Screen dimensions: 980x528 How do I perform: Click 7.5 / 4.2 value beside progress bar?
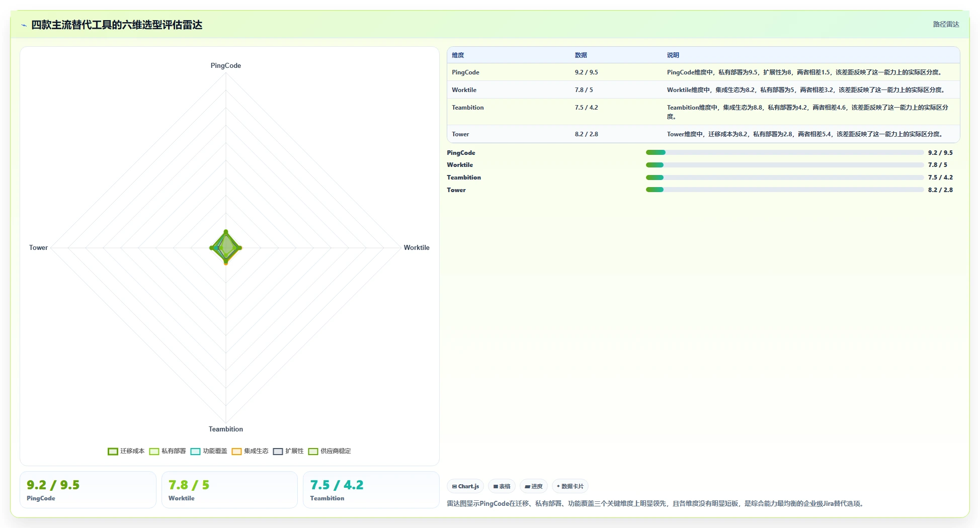[x=940, y=178]
